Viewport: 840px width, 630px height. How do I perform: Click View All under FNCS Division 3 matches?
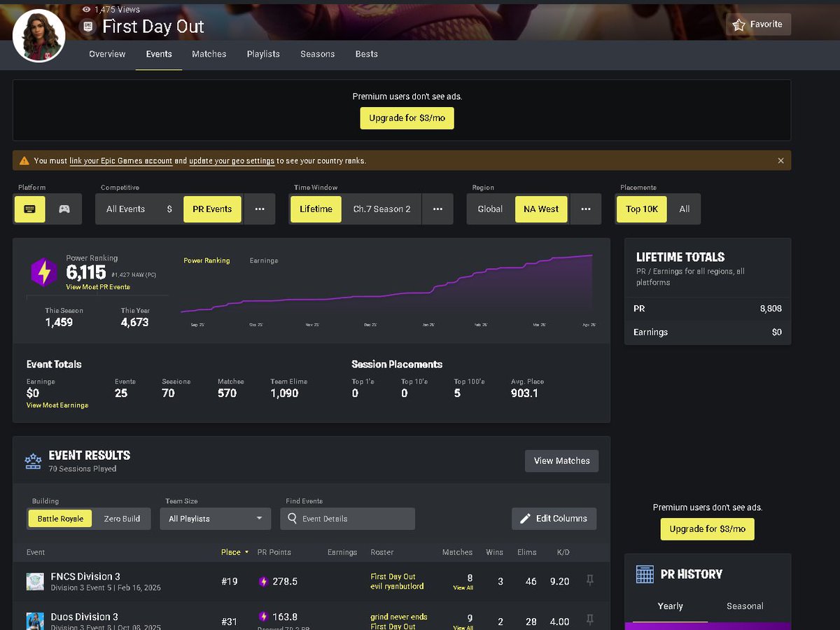coord(463,588)
